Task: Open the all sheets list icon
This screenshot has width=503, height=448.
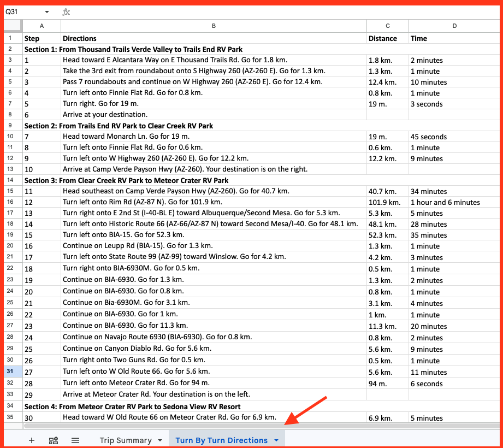Action: click(x=75, y=440)
